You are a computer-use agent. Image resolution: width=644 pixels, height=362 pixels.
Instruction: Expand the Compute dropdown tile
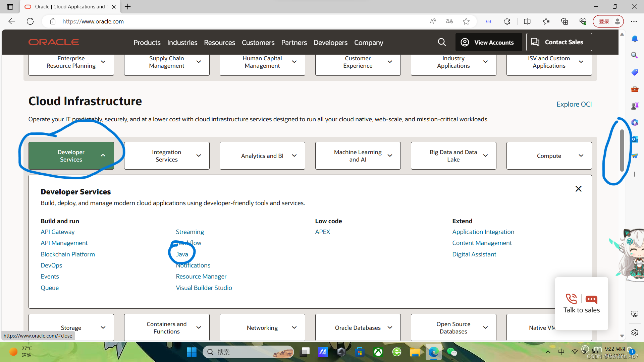click(x=549, y=156)
